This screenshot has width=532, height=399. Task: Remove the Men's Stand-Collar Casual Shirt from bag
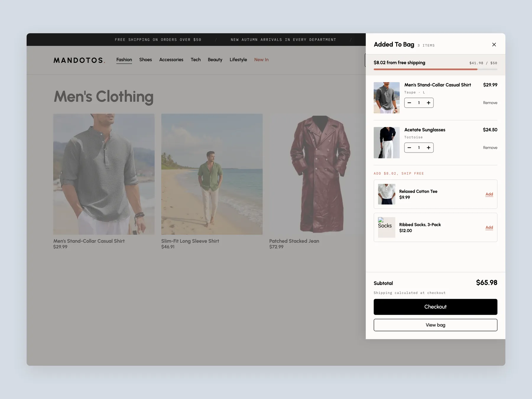490,103
